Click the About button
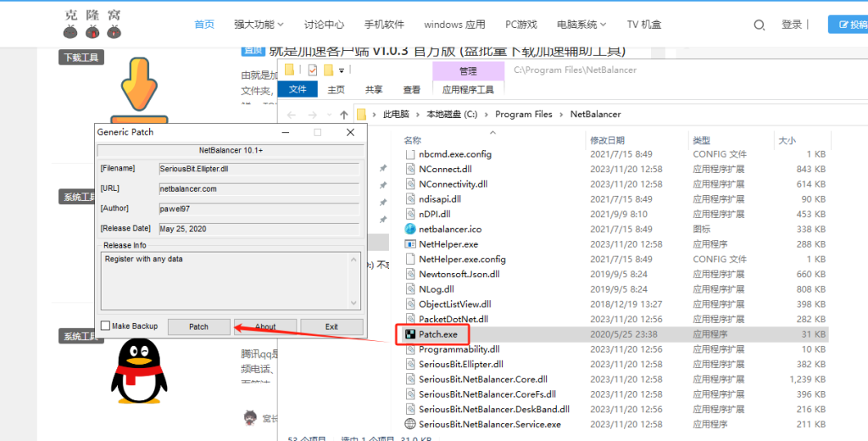The image size is (868, 441). (265, 327)
